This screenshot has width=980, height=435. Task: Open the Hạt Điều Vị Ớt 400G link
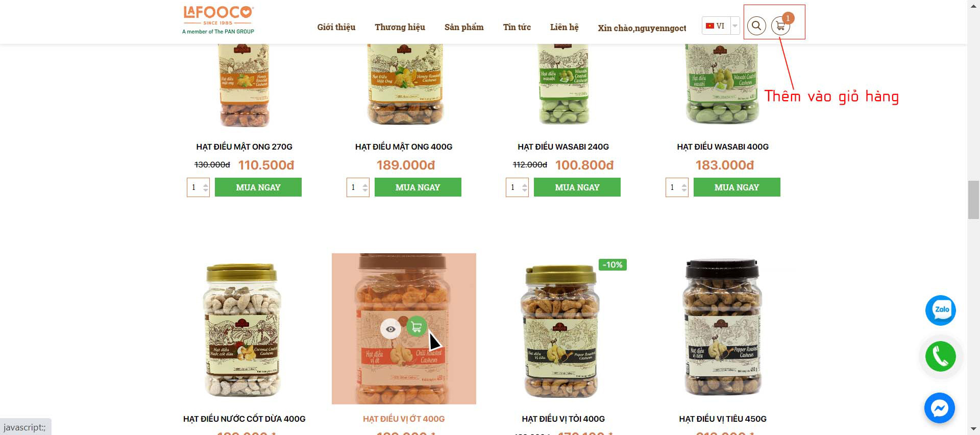(x=404, y=419)
